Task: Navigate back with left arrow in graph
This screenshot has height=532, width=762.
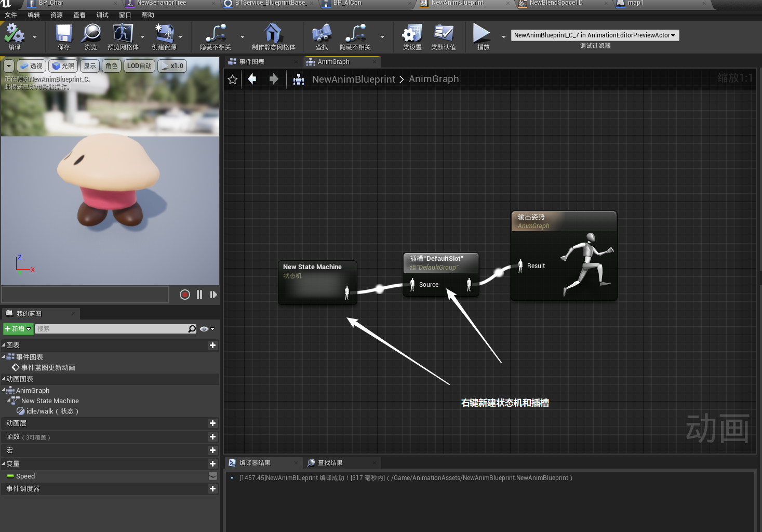Action: (252, 79)
